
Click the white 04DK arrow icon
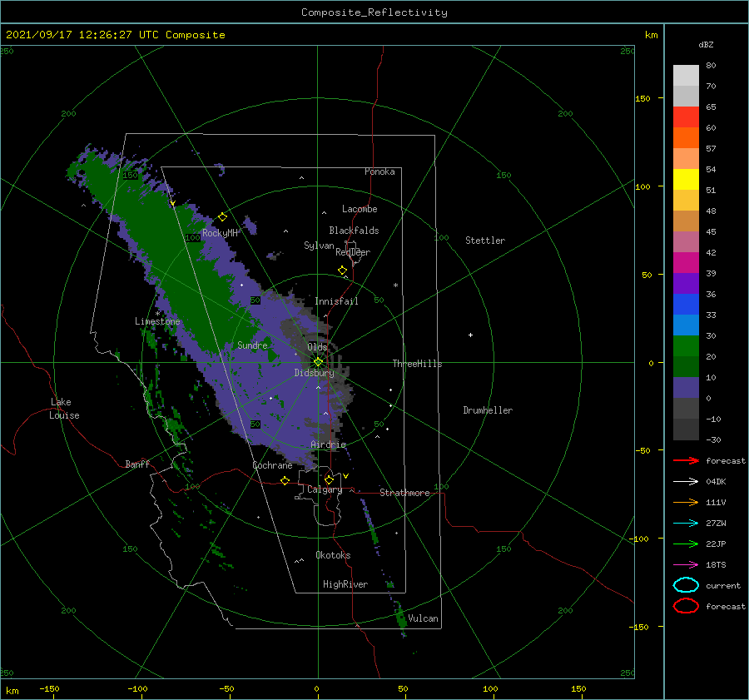click(686, 482)
